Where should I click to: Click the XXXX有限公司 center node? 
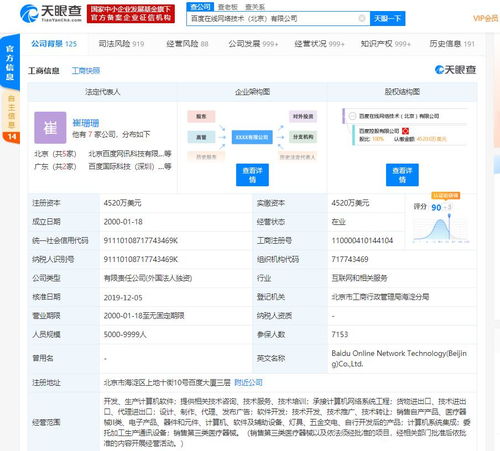[252, 137]
